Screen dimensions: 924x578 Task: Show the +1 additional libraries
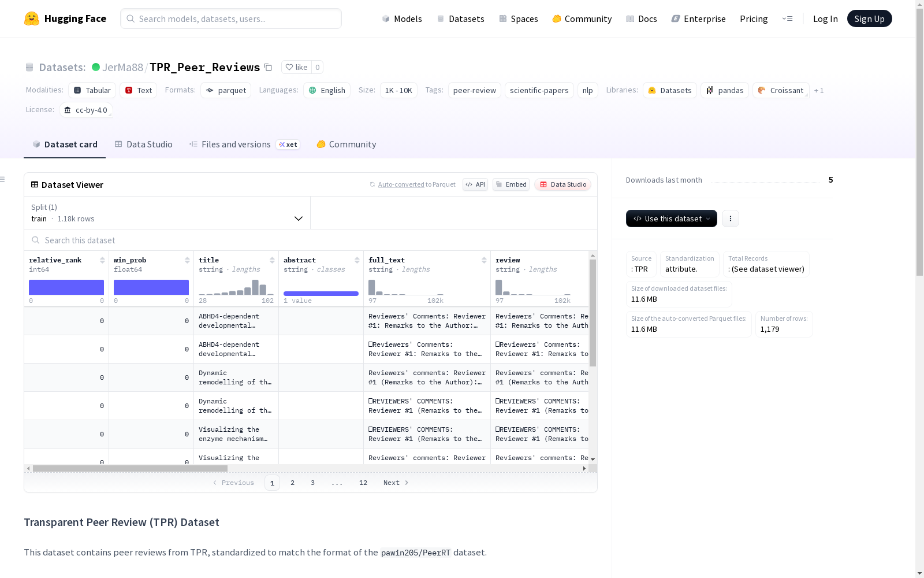coord(819,90)
